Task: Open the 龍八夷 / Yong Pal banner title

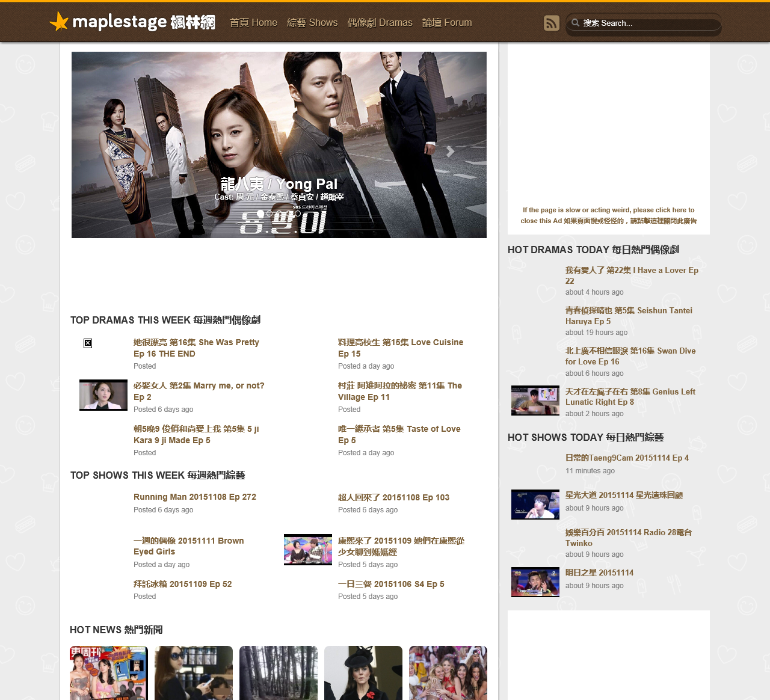Action: click(x=279, y=183)
